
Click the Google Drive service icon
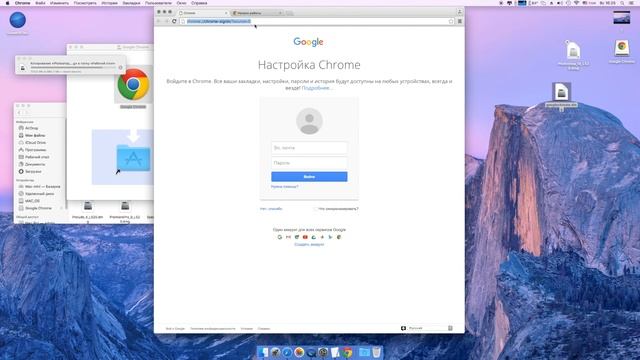[x=313, y=237]
